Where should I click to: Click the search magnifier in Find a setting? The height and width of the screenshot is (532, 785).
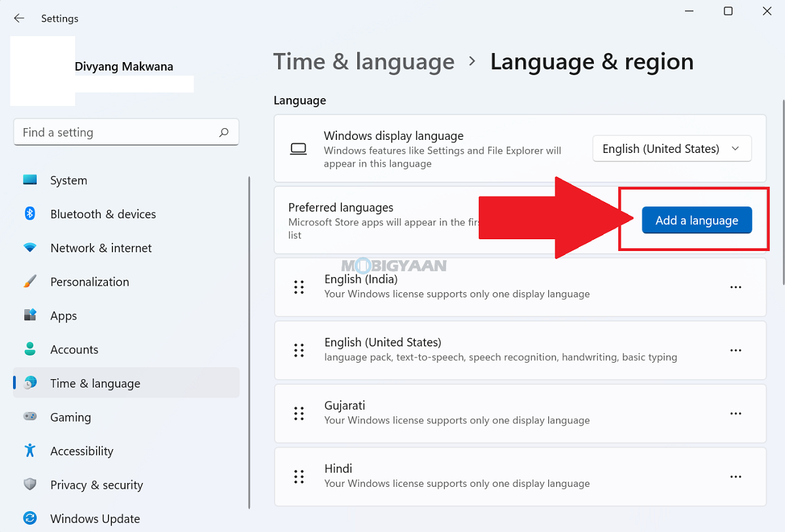click(x=224, y=132)
